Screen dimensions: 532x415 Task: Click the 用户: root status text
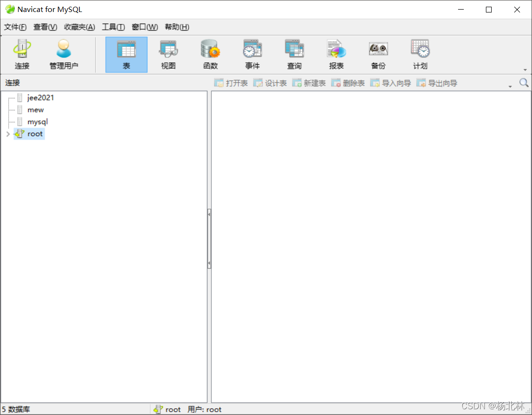coord(204,410)
